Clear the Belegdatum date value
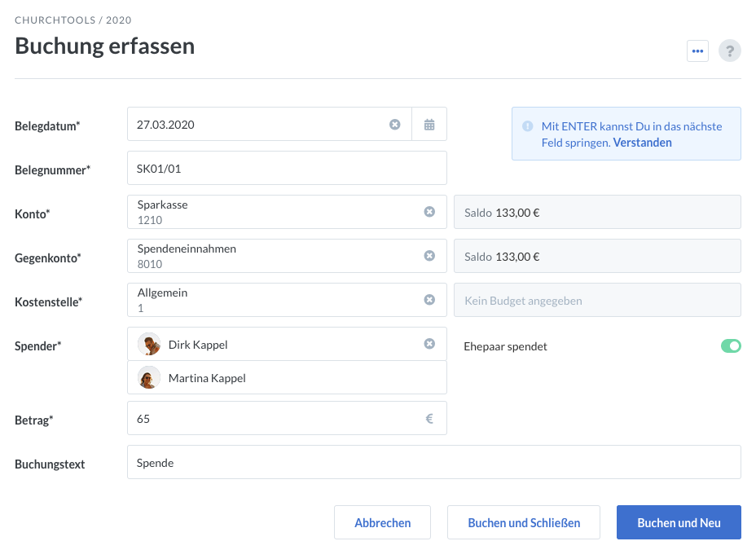Screen dimensions: 756x550 point(395,125)
